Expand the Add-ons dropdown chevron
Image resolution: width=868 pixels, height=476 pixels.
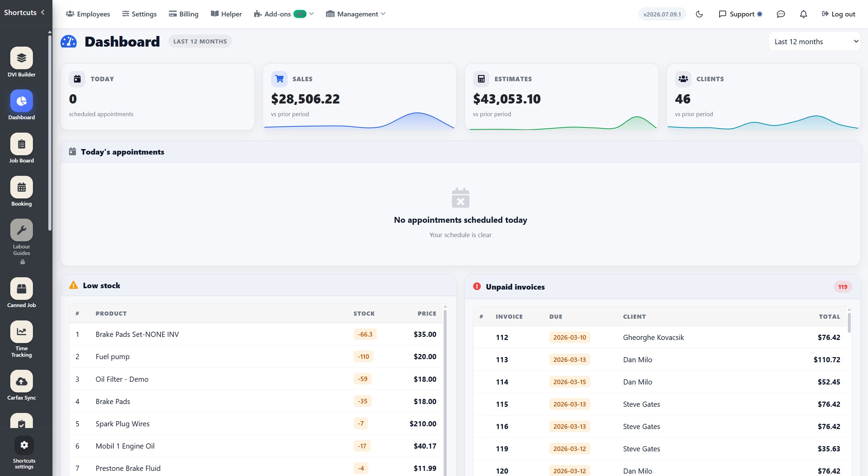[x=311, y=14]
